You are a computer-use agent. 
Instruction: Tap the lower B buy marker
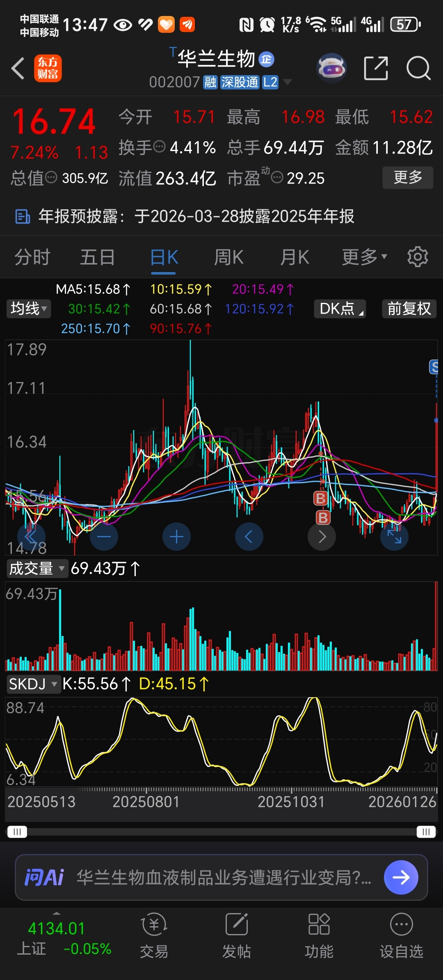(x=323, y=517)
